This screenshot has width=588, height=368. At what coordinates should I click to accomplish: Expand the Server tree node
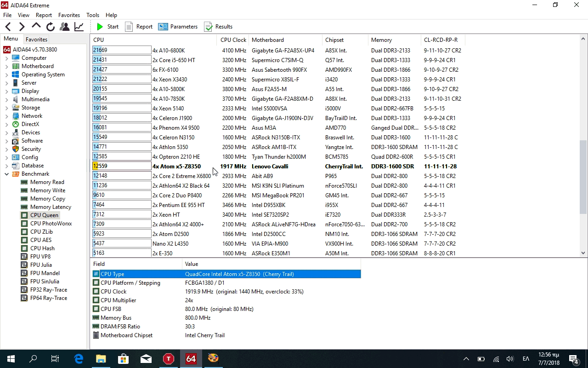pyautogui.click(x=6, y=83)
